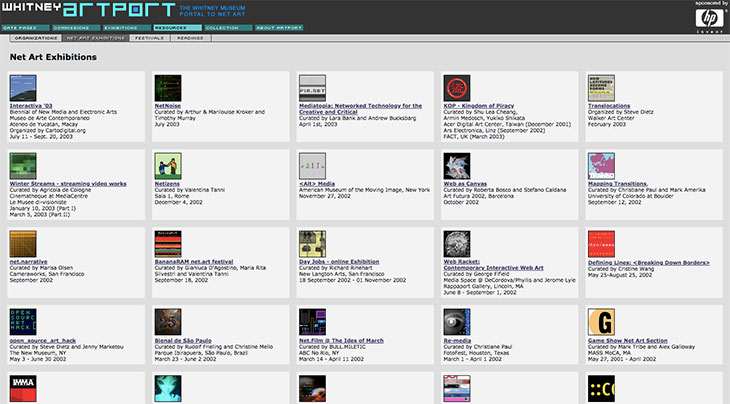Click the IMMA logo thumbnail
The width and height of the screenshot is (730, 404).
coord(23,389)
